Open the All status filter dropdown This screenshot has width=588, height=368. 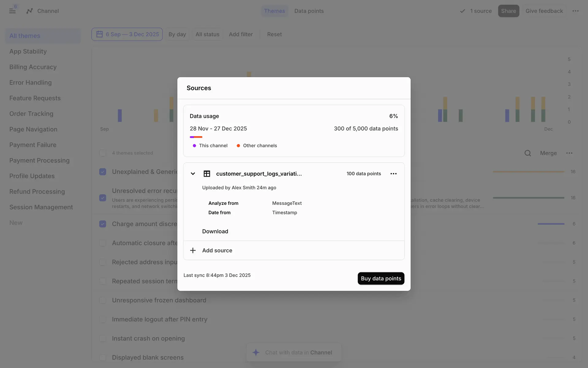pyautogui.click(x=207, y=34)
